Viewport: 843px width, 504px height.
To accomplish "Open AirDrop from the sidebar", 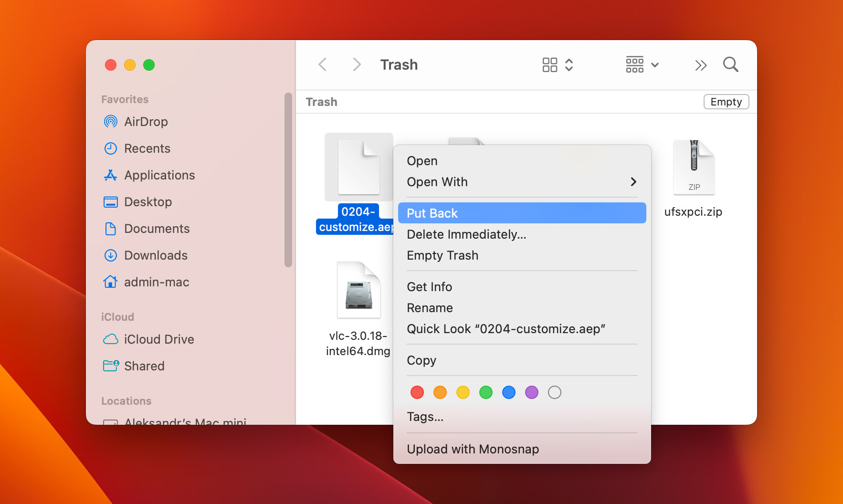I will (146, 122).
